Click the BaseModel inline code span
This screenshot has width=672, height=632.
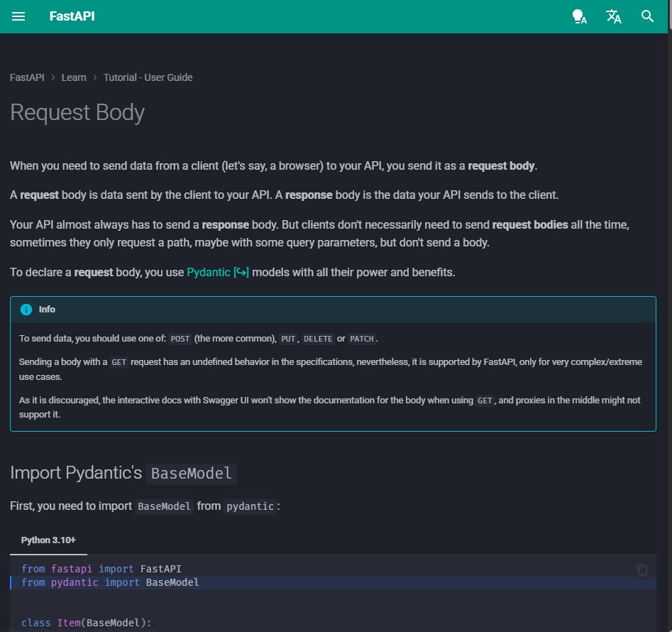point(164,506)
